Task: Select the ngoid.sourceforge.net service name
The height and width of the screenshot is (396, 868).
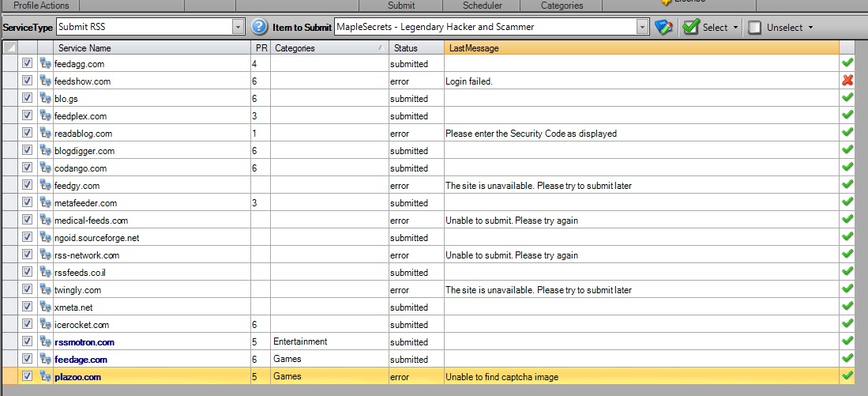Action: point(97,238)
